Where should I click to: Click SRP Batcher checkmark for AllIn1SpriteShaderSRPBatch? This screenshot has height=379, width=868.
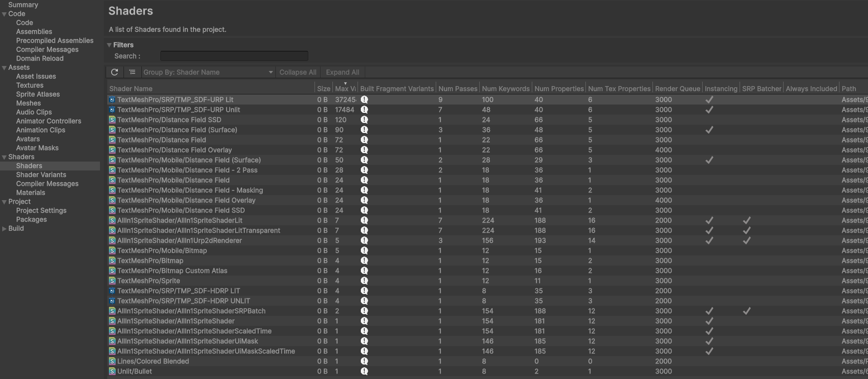point(747,311)
